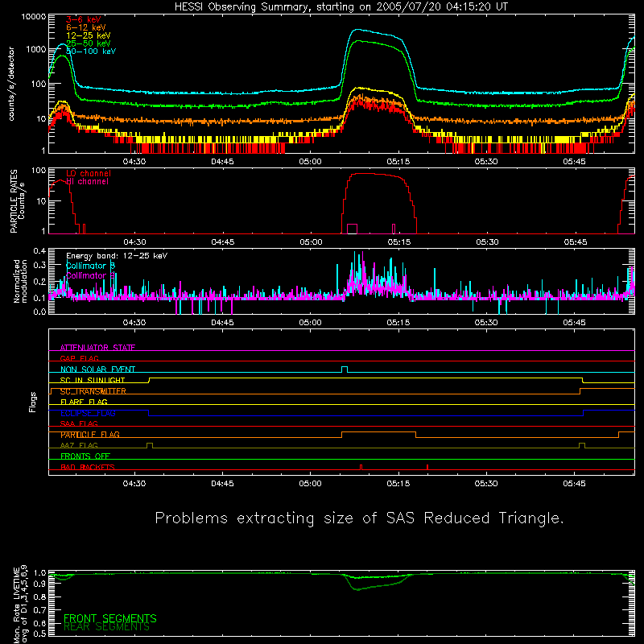This screenshot has width=644, height=644.
Task: Click the cyan 50-100 keV peak near 05:08
Action: (x=358, y=30)
